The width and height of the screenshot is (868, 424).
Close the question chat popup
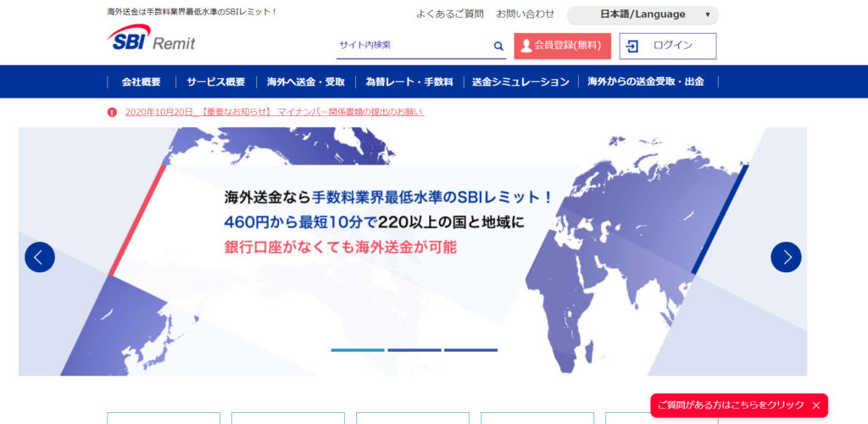[816, 405]
